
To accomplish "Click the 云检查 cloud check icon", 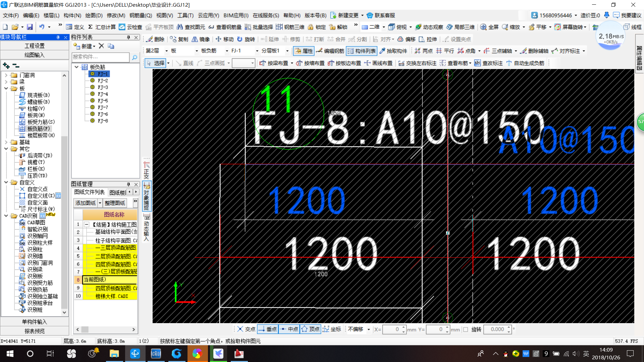I will click(130, 27).
